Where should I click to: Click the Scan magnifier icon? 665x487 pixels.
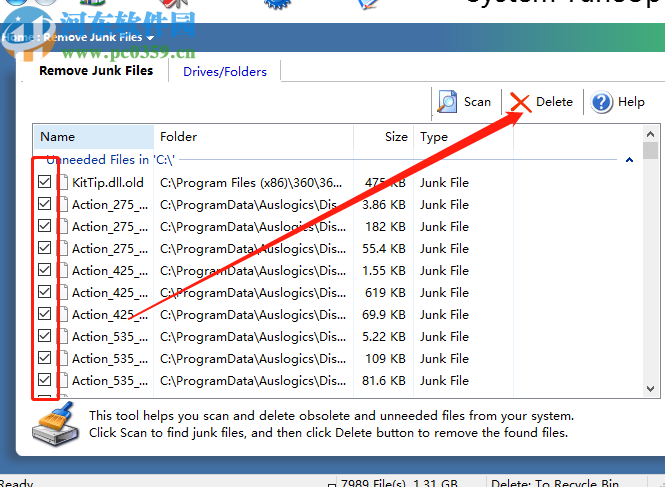(x=447, y=102)
